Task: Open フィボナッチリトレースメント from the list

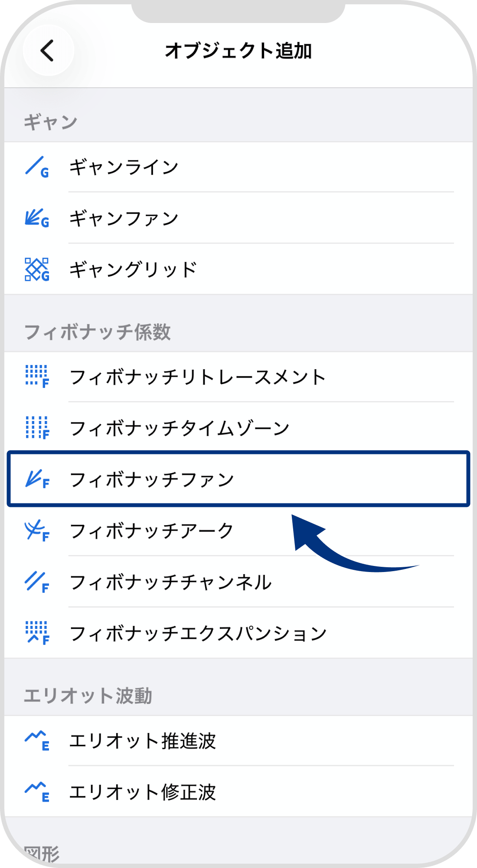Action: 195,378
